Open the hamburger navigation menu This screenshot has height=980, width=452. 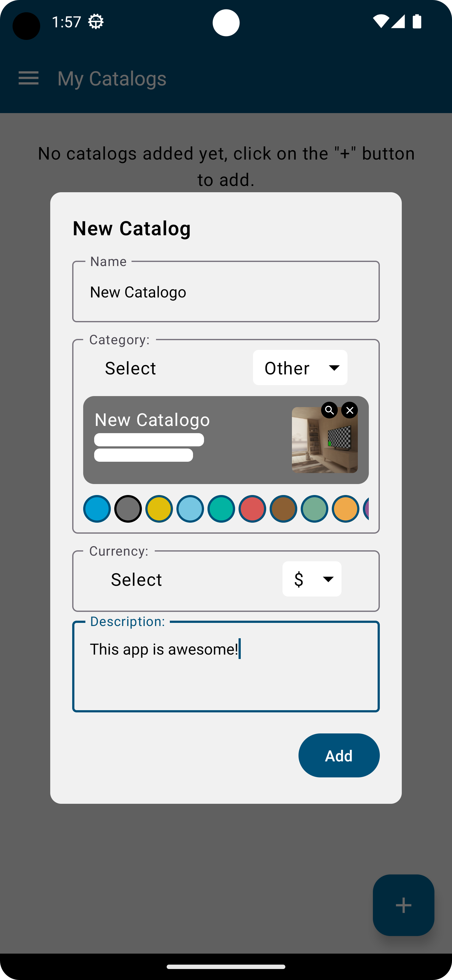tap(29, 79)
